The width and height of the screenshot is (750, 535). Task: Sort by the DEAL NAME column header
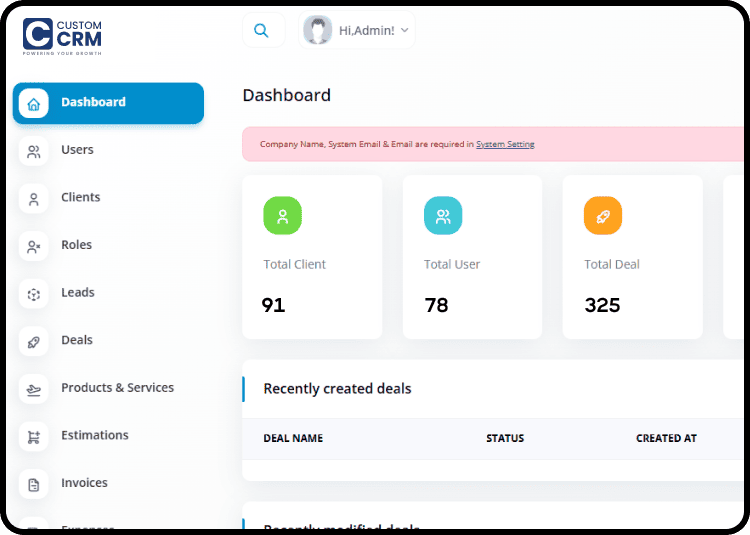coord(293,439)
